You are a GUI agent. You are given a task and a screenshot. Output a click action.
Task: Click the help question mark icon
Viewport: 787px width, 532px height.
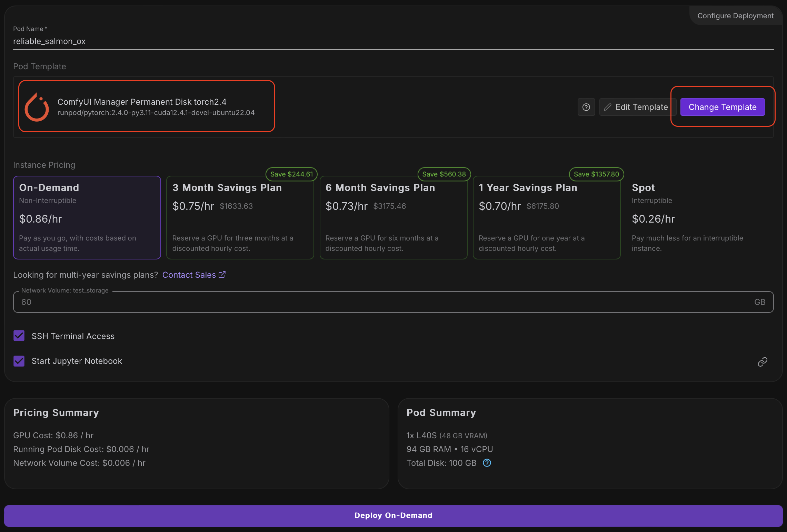tap(586, 107)
